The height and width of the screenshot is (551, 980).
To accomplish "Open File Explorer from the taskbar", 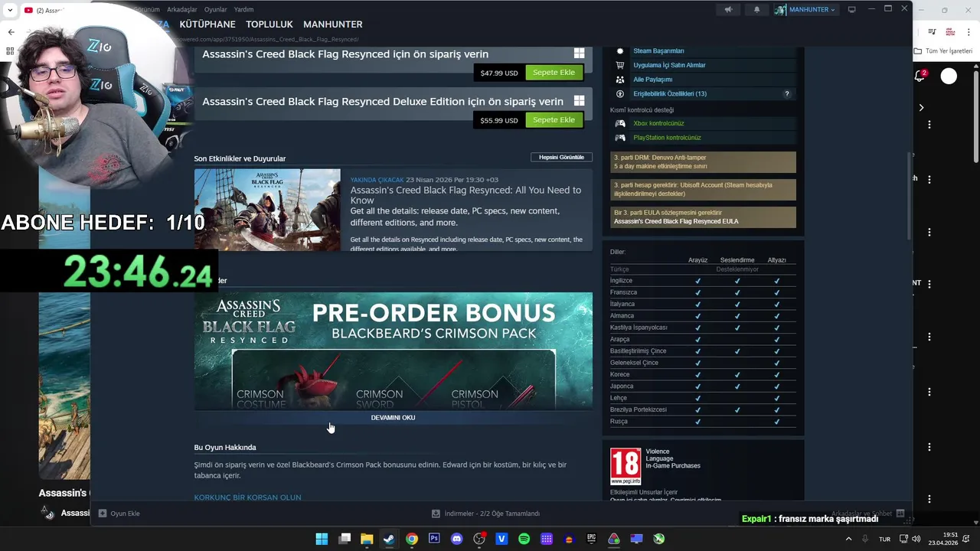I will click(367, 539).
